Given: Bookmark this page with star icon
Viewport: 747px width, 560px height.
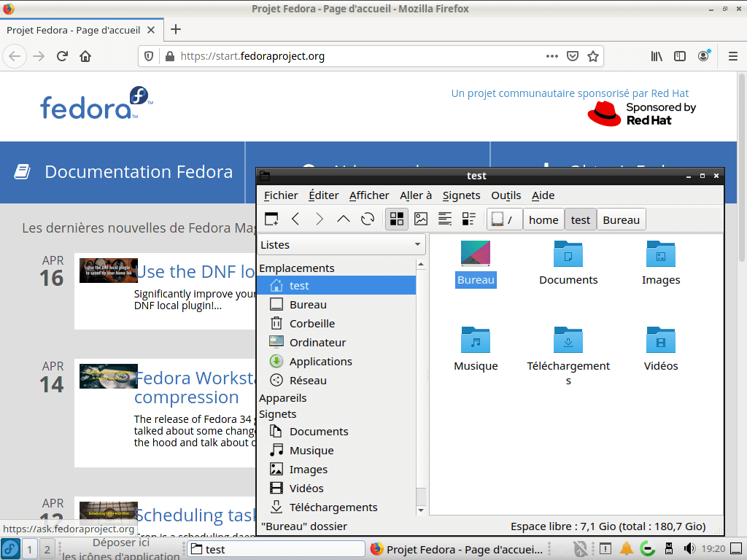Looking at the screenshot, I should coord(592,56).
